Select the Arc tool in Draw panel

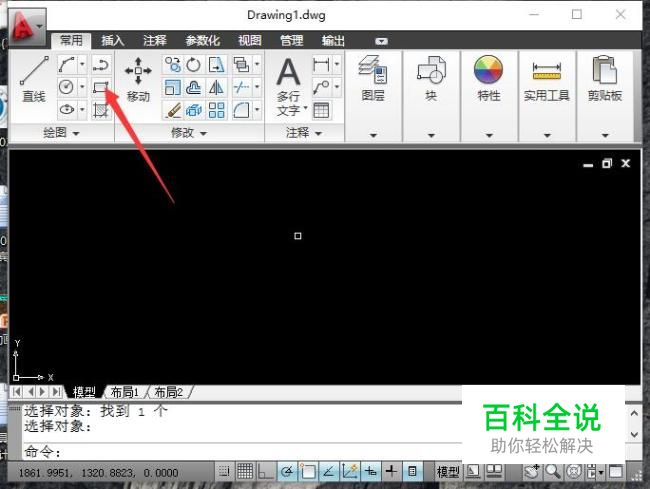point(67,64)
